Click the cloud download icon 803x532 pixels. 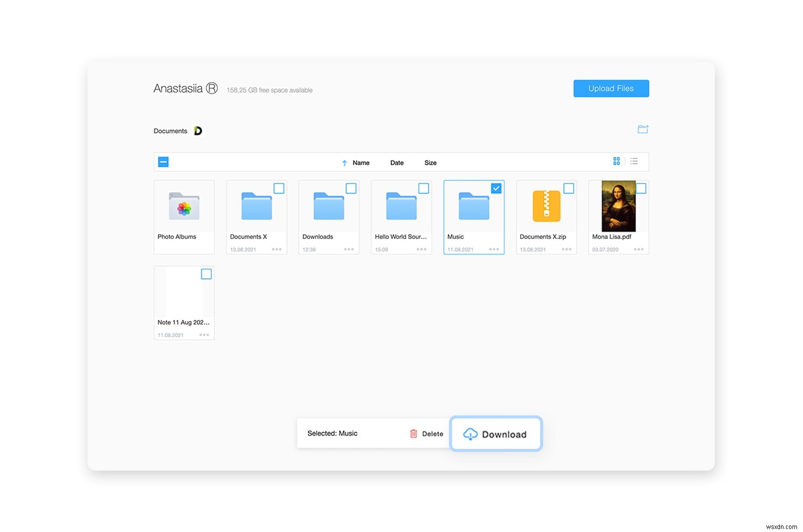click(x=471, y=434)
